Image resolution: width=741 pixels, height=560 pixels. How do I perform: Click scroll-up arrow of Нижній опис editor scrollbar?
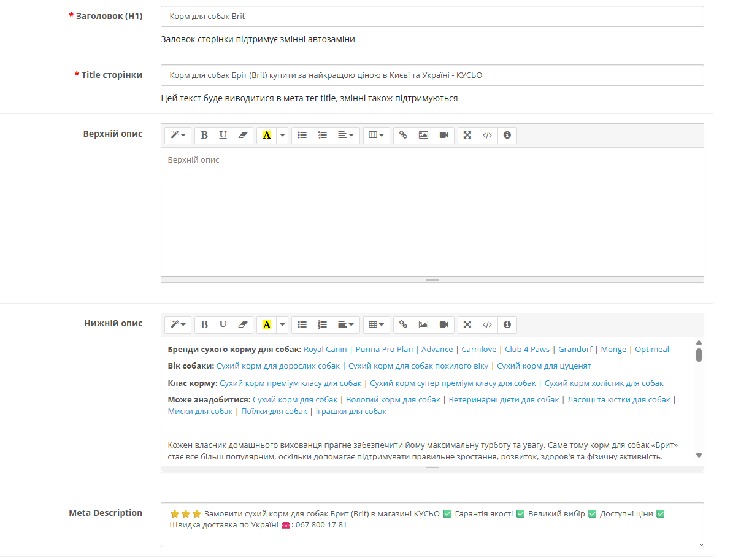pyautogui.click(x=699, y=342)
